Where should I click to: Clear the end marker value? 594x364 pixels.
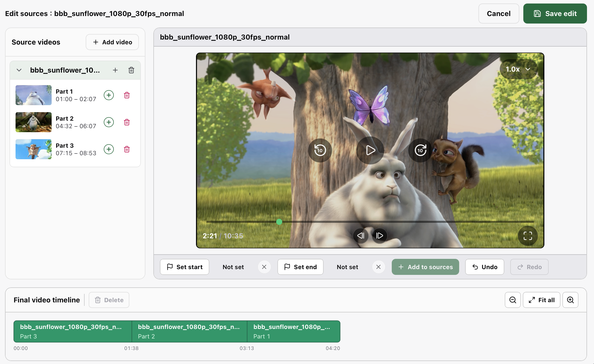click(378, 267)
